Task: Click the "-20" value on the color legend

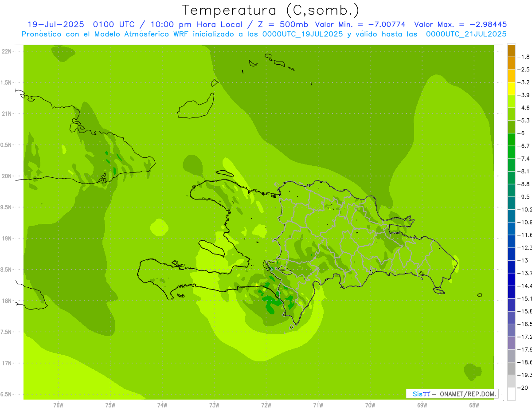Action: tap(523, 388)
